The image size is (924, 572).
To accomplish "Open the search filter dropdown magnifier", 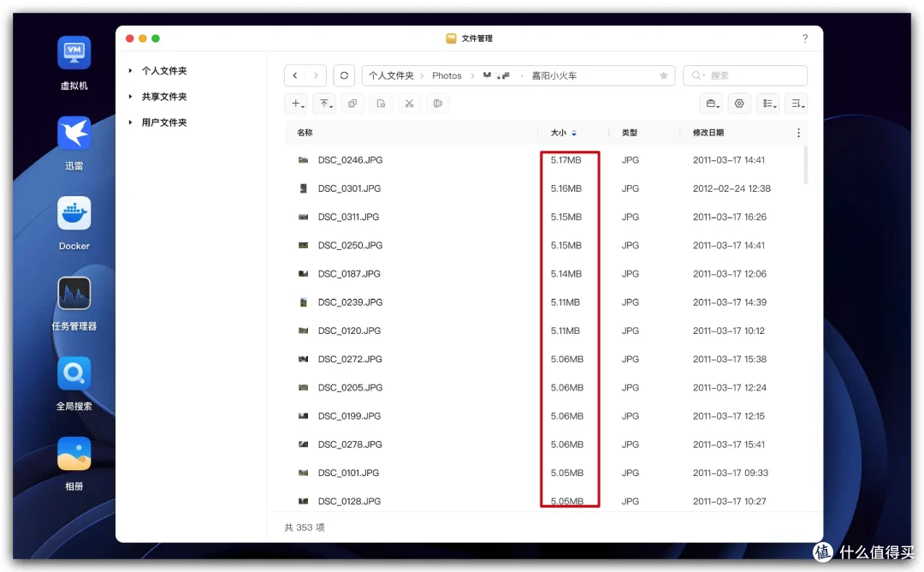I will point(698,75).
